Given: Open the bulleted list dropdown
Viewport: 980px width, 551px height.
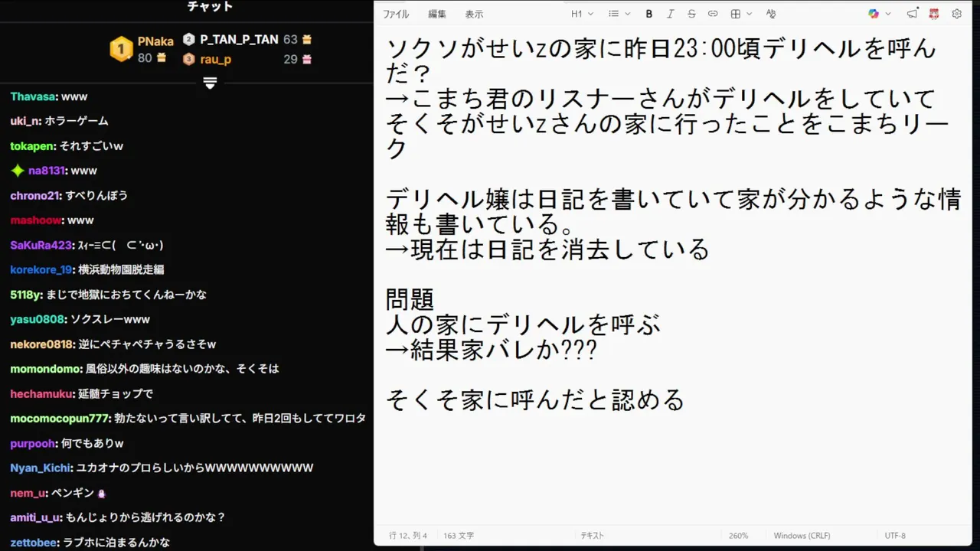Looking at the screenshot, I should (619, 14).
